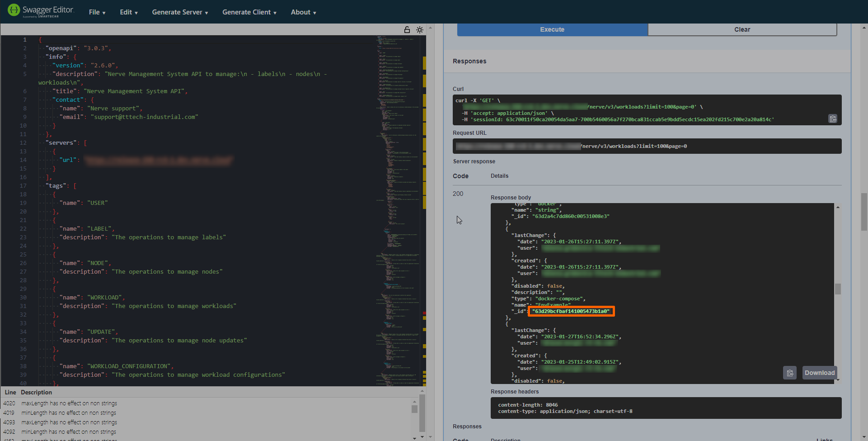Open the Generate Client menu
The height and width of the screenshot is (441, 868).
(249, 12)
